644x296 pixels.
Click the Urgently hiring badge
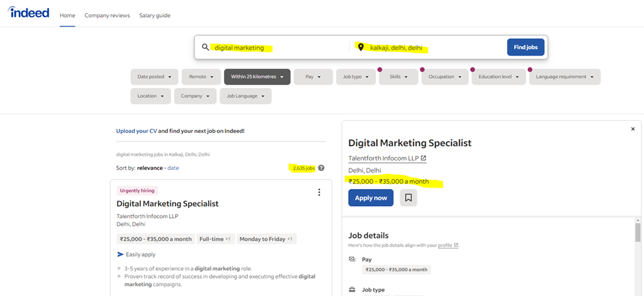coord(137,191)
